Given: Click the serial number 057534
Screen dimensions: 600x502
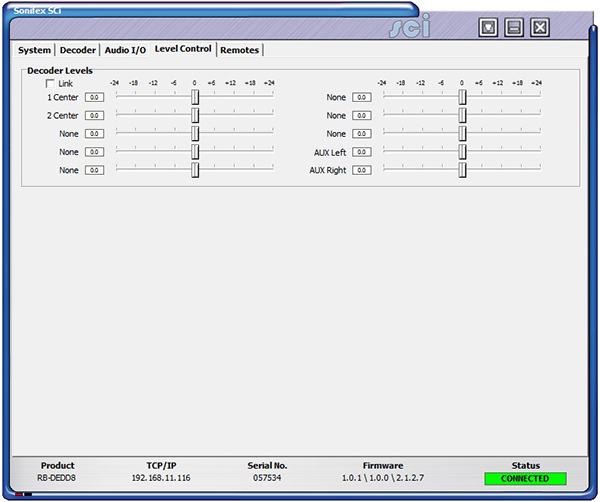Looking at the screenshot, I should (x=267, y=478).
